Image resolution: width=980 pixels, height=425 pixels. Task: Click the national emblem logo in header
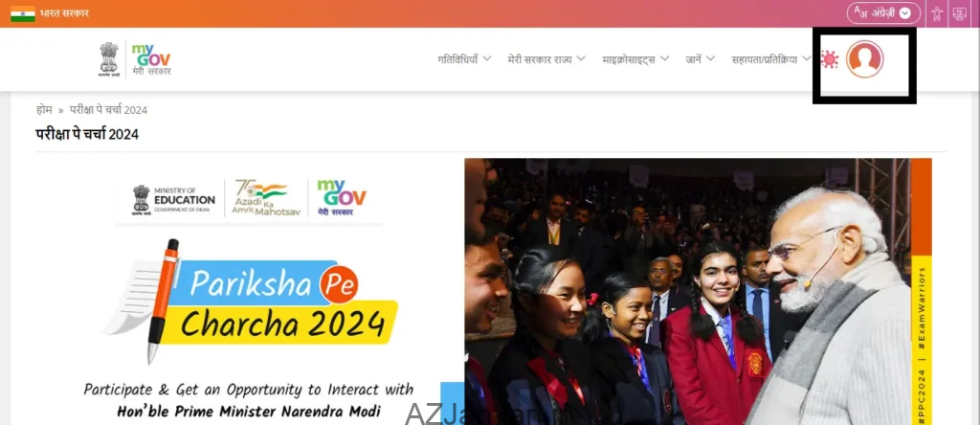[109, 59]
